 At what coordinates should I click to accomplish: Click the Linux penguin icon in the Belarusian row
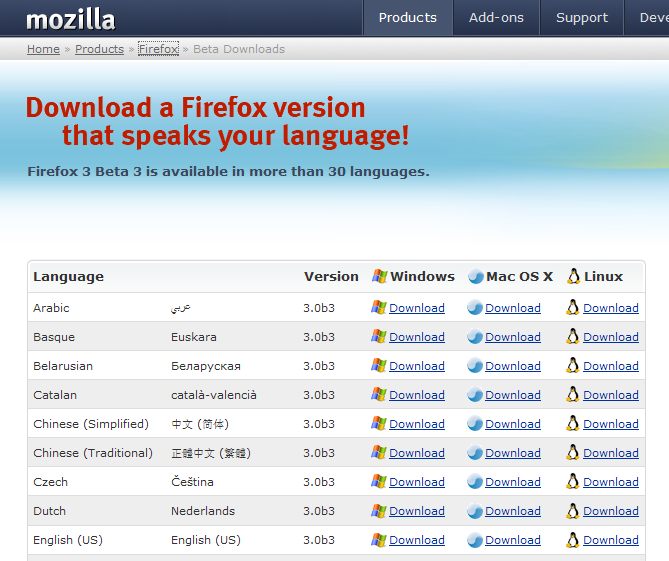(x=573, y=365)
